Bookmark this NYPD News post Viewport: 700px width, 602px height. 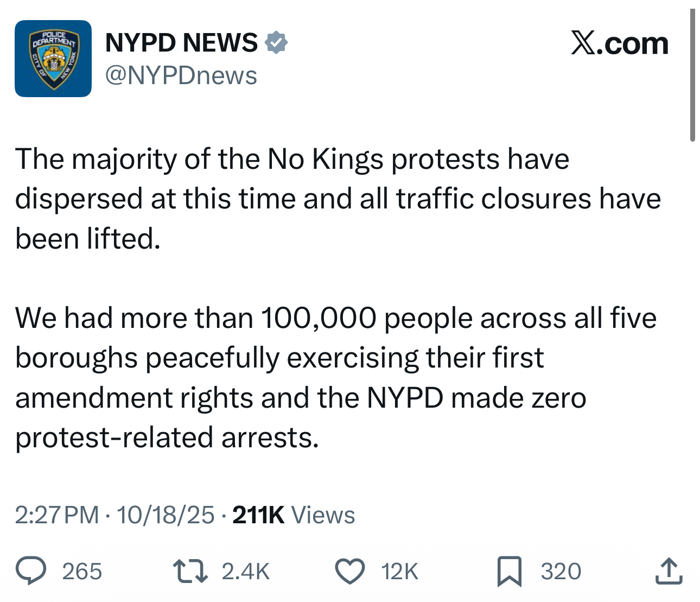(509, 572)
